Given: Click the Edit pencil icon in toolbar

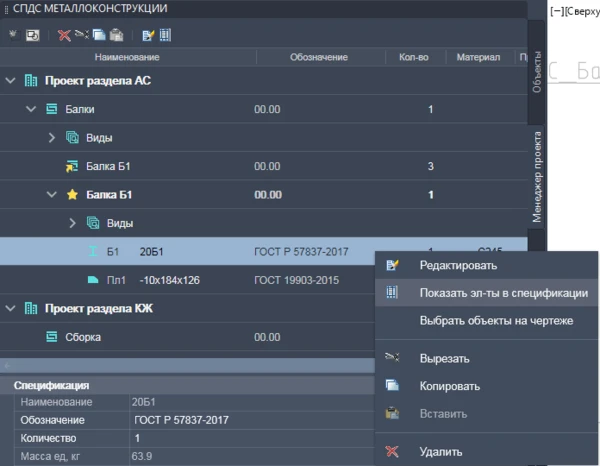Looking at the screenshot, I should pyautogui.click(x=148, y=35).
